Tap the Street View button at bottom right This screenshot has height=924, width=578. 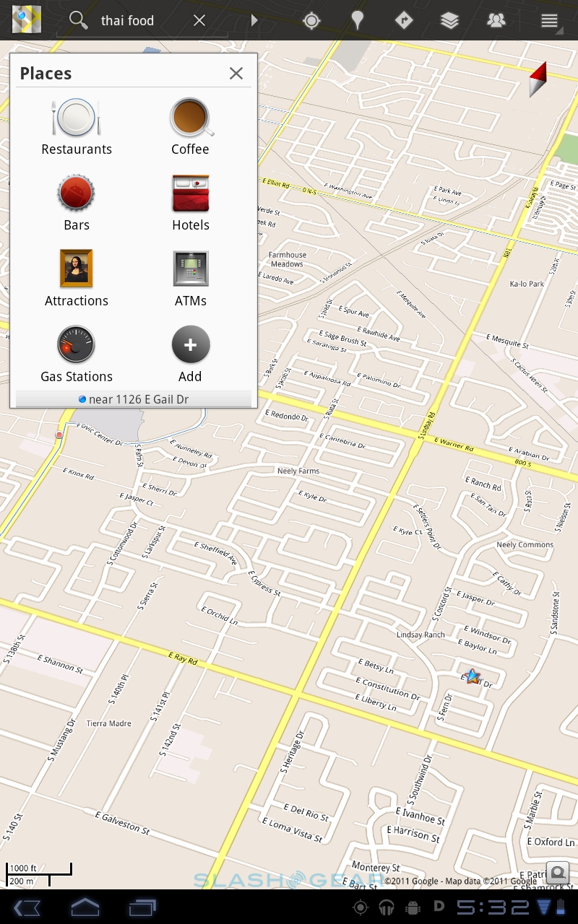[558, 873]
